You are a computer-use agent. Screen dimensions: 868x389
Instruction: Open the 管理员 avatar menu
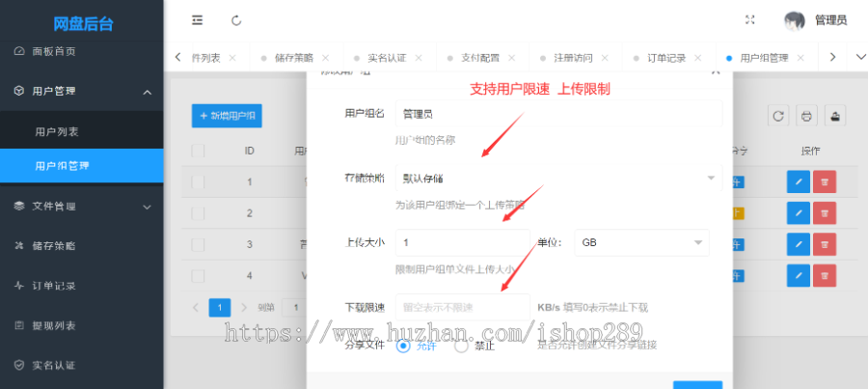click(x=815, y=20)
